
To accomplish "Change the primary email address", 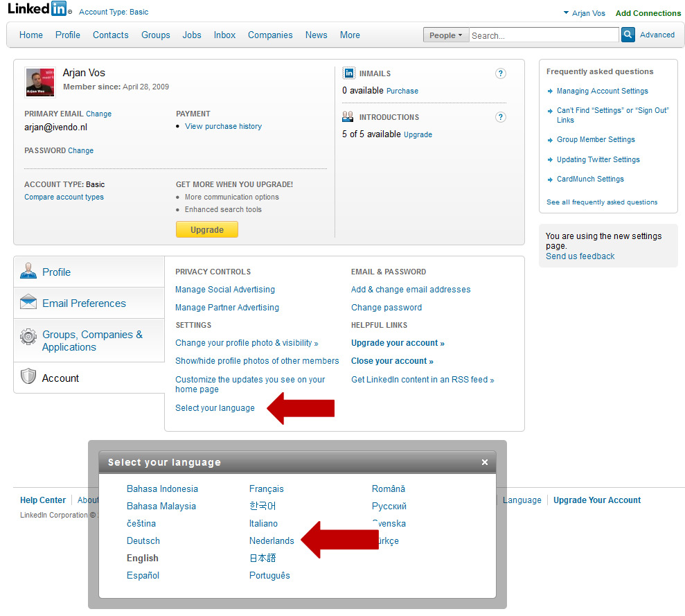I will coord(99,114).
